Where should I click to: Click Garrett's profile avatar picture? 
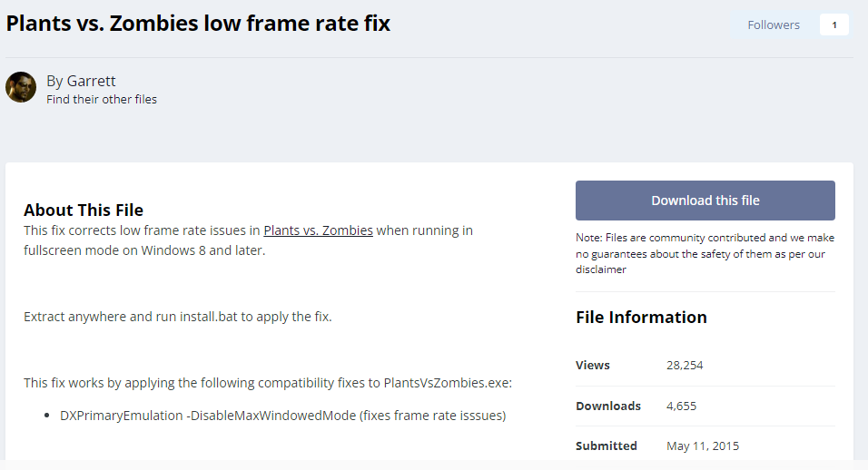21,87
